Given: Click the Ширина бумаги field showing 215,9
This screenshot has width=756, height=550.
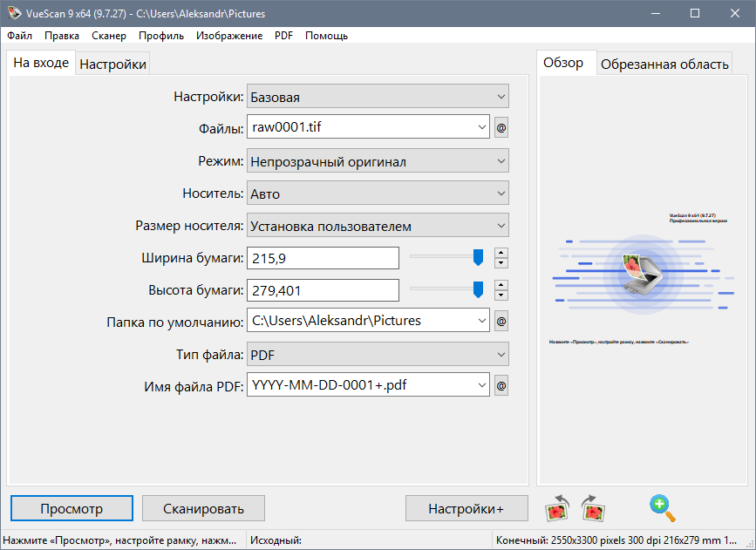Looking at the screenshot, I should [x=323, y=258].
